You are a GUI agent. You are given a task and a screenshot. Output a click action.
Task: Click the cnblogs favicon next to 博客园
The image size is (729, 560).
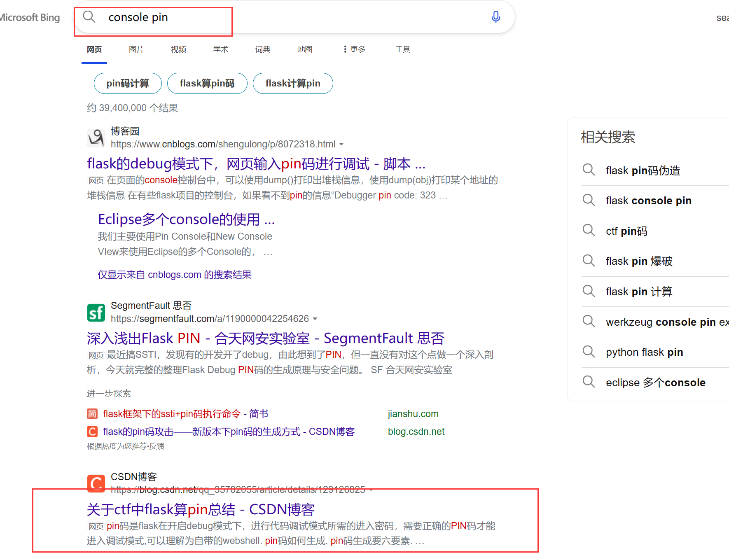(96, 138)
